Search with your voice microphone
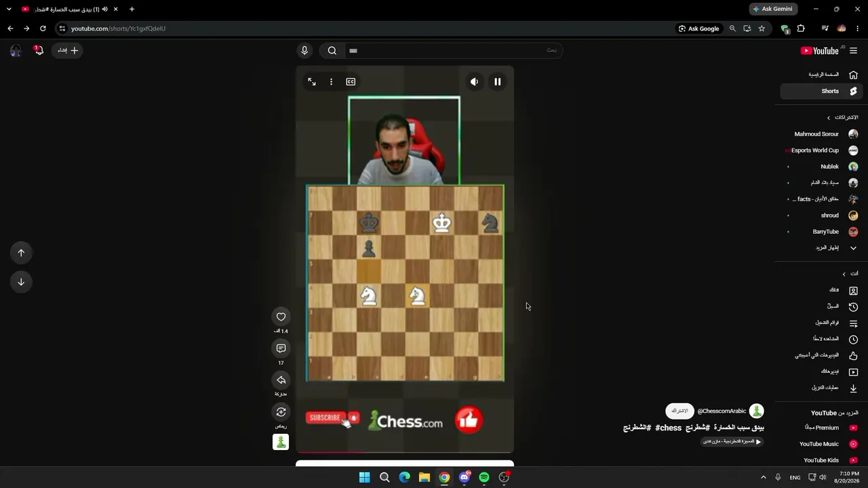Image resolution: width=868 pixels, height=488 pixels. pyautogui.click(x=304, y=50)
